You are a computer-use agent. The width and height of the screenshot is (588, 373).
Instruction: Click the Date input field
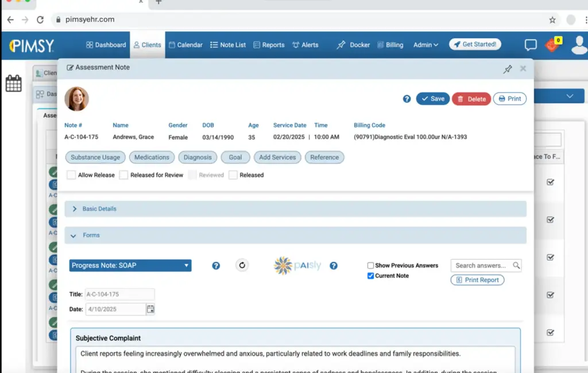(x=115, y=309)
